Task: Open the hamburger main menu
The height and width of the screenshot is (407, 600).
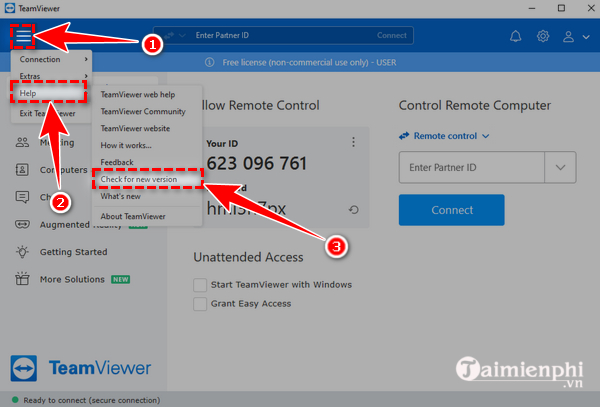Action: [23, 36]
